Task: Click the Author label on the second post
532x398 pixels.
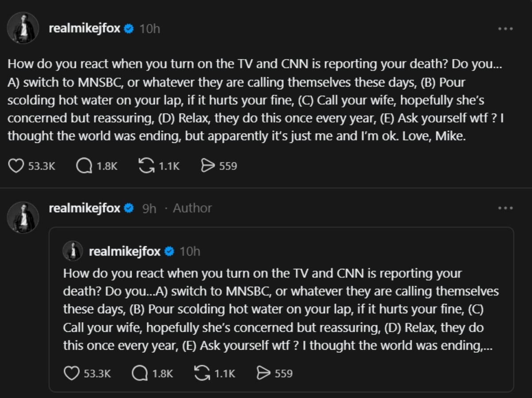Action: coord(192,208)
